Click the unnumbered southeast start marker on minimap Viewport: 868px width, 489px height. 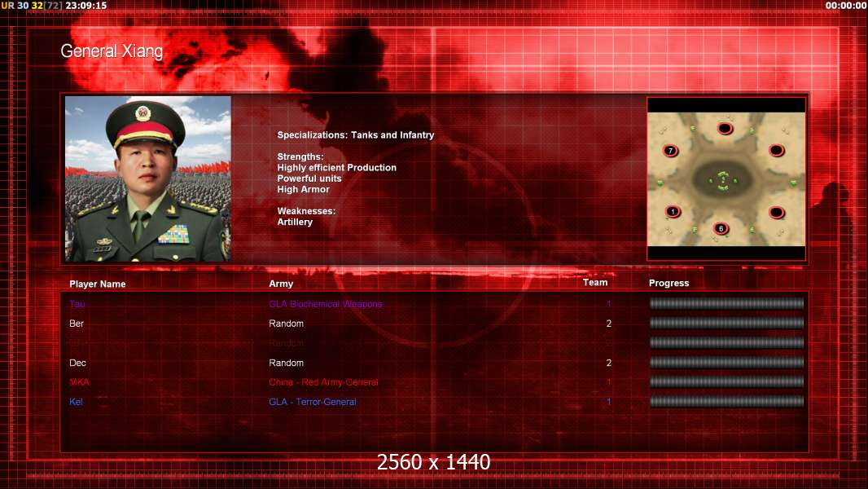pos(777,212)
